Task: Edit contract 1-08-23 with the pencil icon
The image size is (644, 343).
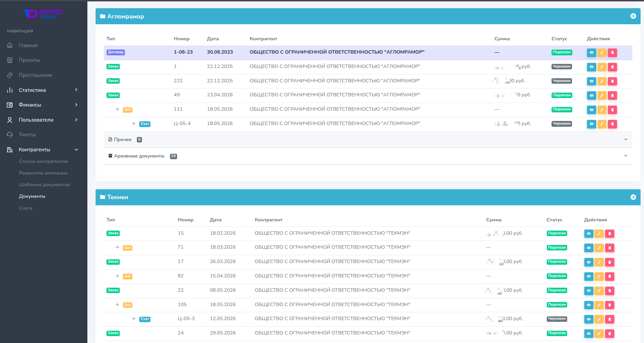Action: click(x=602, y=53)
